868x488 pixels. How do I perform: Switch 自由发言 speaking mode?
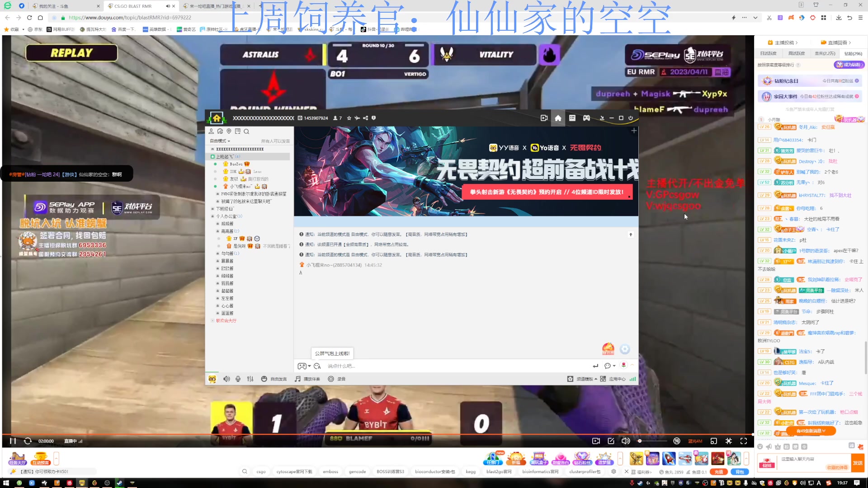tap(274, 379)
